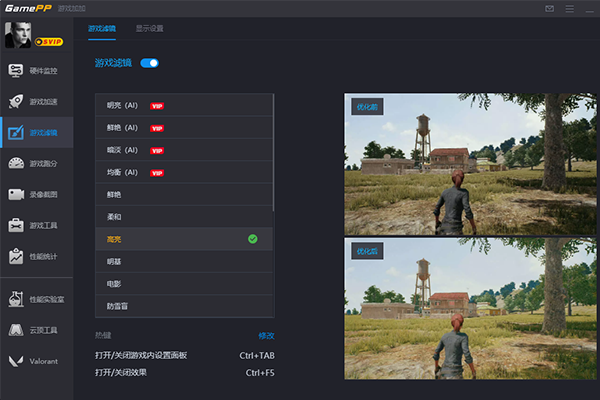This screenshot has width=600, height=400.
Task: Switch to the 游戏滤镜 tab
Action: 102,29
